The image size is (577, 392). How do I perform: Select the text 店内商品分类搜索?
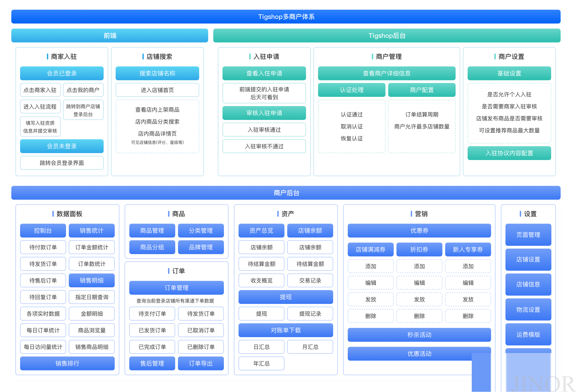[x=157, y=122]
